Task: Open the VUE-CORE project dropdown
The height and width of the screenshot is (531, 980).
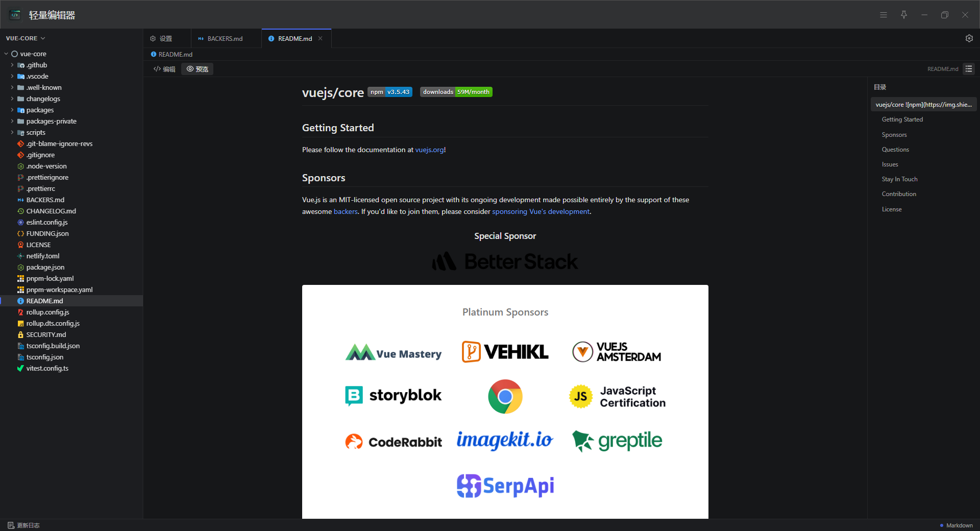Action: [x=26, y=38]
